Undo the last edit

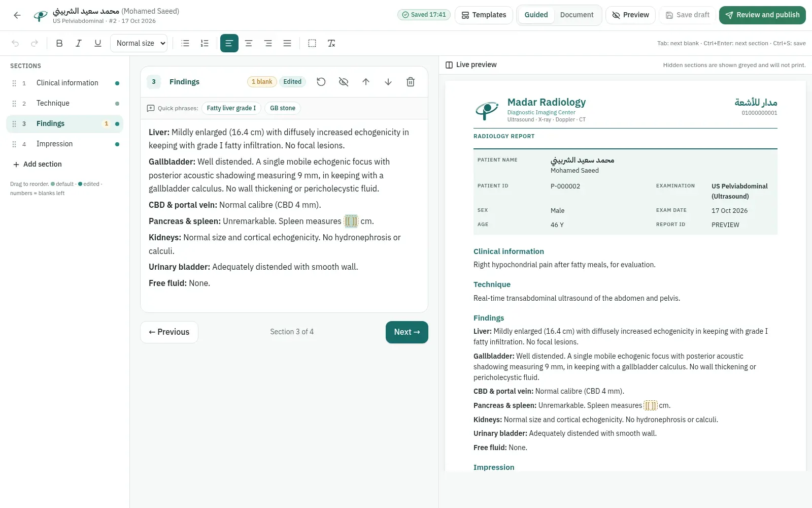click(15, 43)
